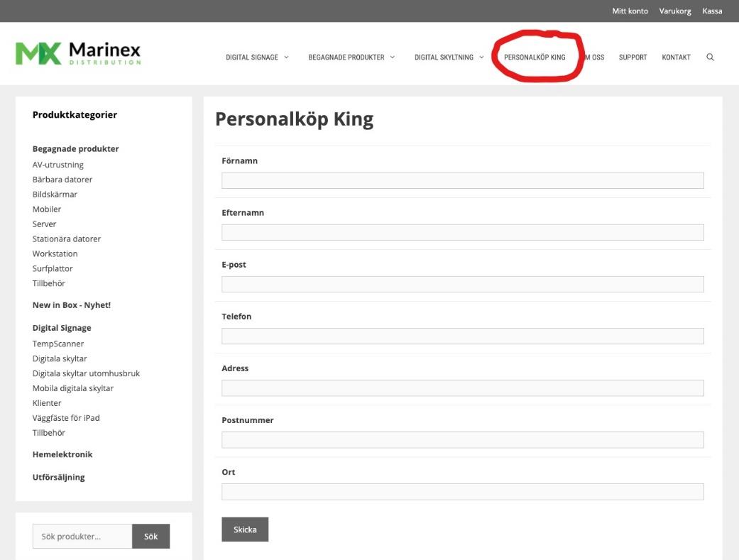
Task: Open the Utförsäljning category link
Action: [x=59, y=477]
